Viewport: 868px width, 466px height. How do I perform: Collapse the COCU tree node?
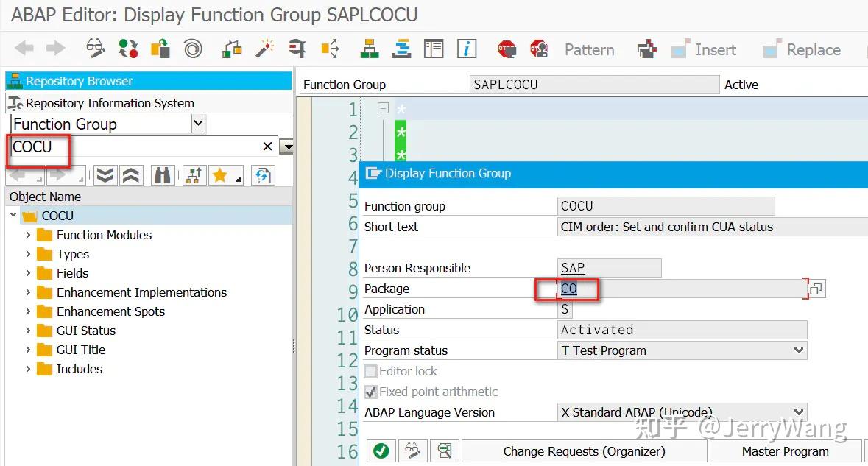tap(15, 215)
